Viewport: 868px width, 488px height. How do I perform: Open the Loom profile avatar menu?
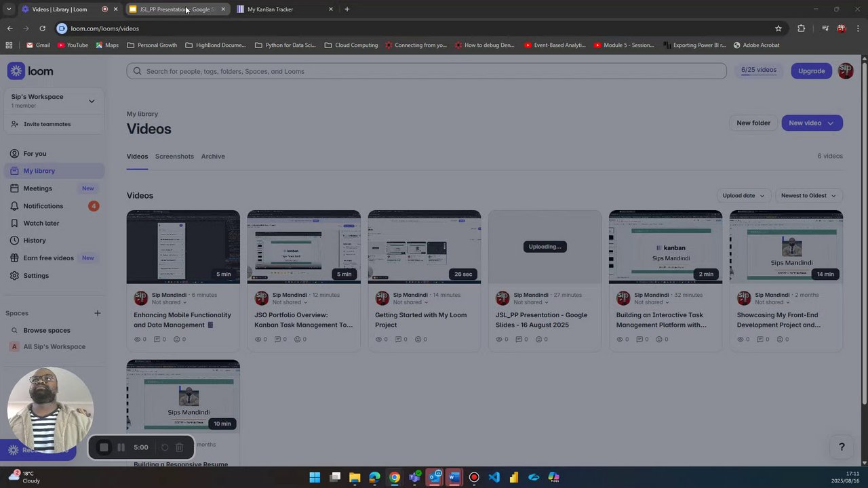846,70
